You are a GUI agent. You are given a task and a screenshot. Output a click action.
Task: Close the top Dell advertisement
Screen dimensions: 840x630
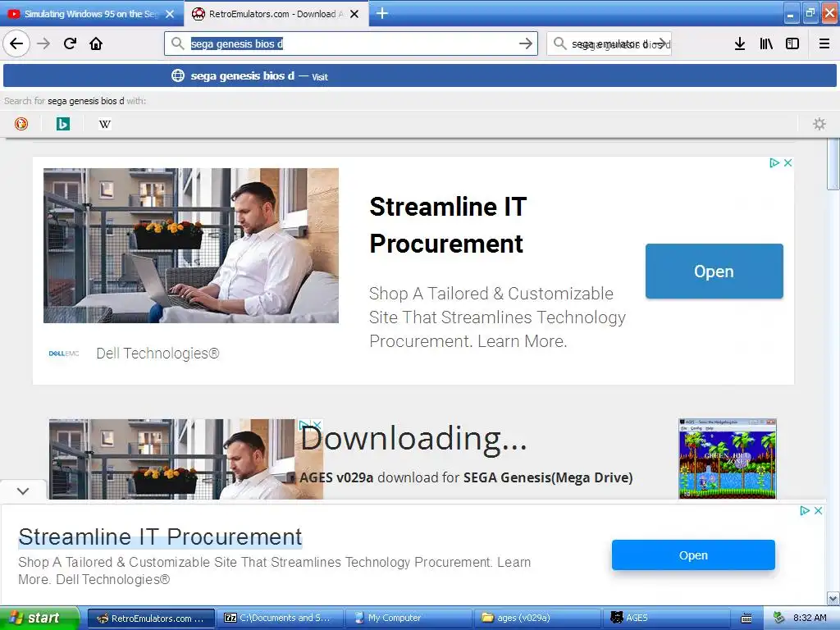[x=788, y=163]
